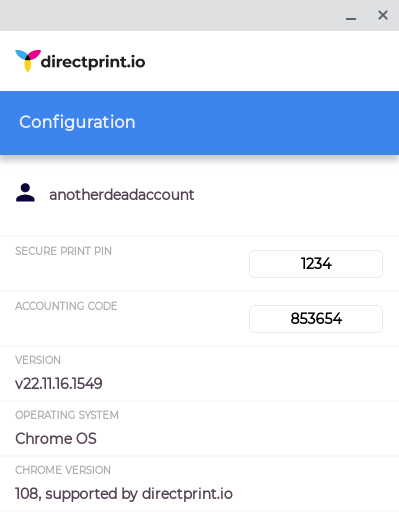Click the CHROME VERSION label

tap(63, 470)
